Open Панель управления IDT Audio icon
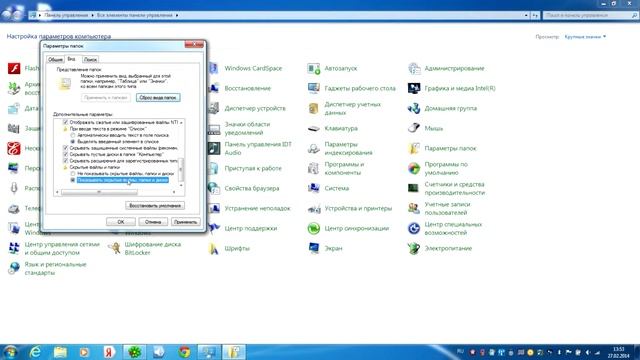The height and width of the screenshot is (360, 640). 214,148
